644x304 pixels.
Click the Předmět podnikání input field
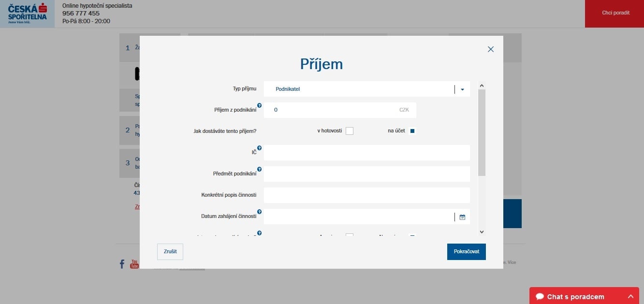pos(367,174)
